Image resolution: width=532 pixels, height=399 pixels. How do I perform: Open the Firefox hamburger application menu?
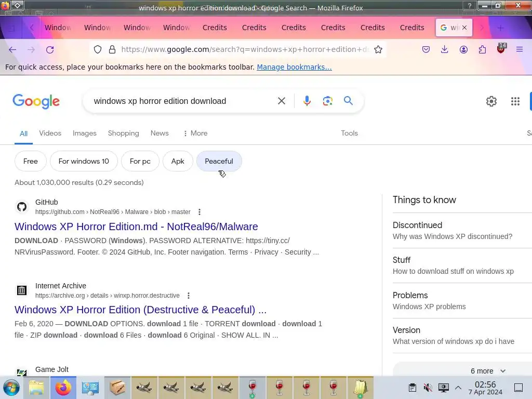coord(520,49)
